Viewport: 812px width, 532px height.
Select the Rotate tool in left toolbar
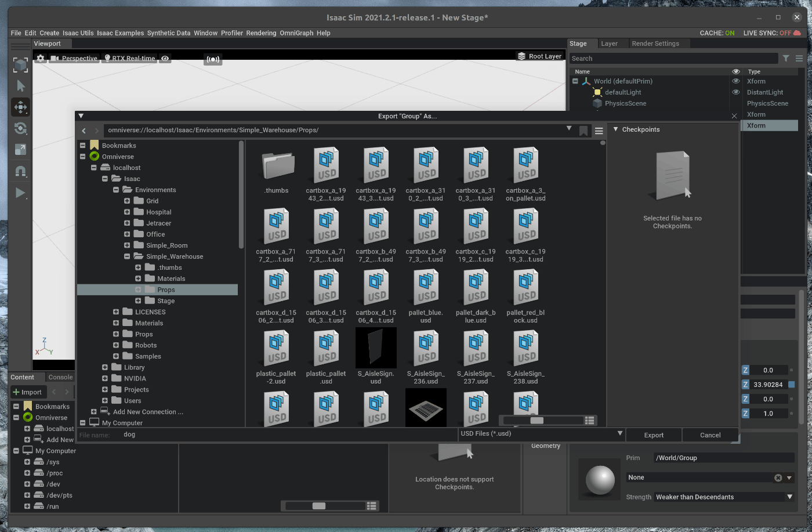pos(20,128)
